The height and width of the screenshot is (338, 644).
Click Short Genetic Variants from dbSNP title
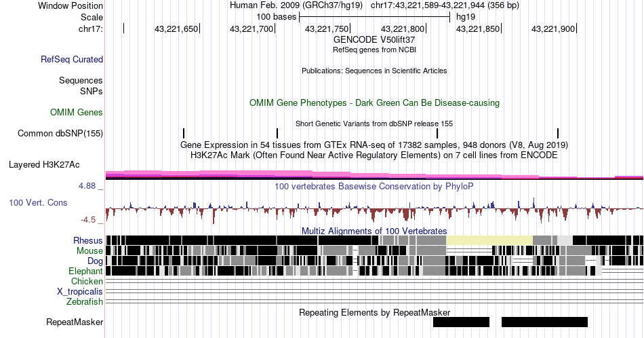(374, 124)
